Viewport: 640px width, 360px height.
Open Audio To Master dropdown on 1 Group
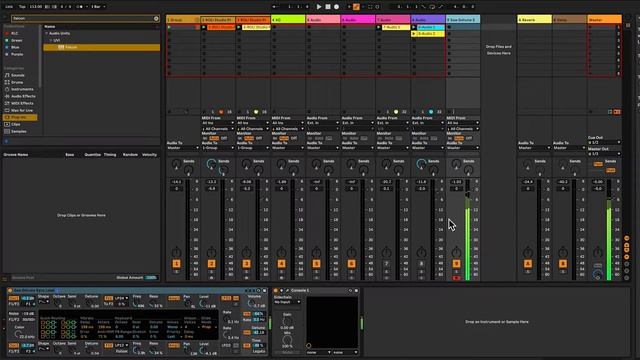(x=183, y=148)
